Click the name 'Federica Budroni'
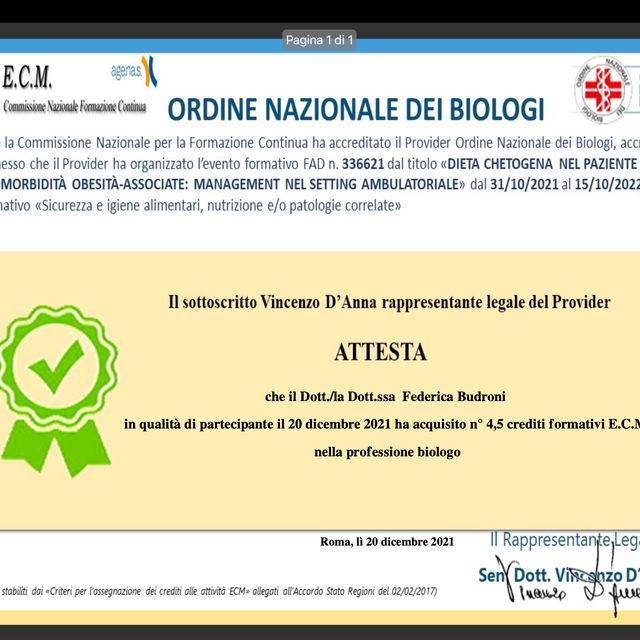The image size is (640, 640). point(454,396)
